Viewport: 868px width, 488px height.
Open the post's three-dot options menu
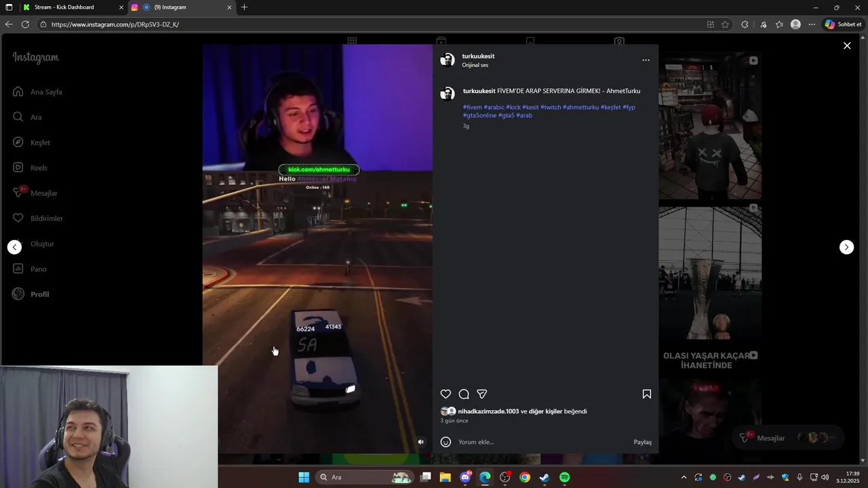tap(646, 60)
